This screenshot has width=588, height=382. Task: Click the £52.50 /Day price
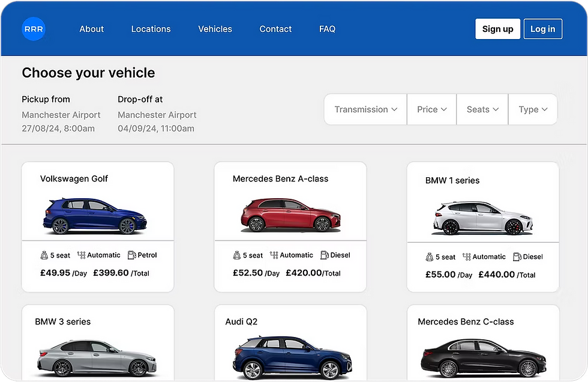tap(256, 273)
